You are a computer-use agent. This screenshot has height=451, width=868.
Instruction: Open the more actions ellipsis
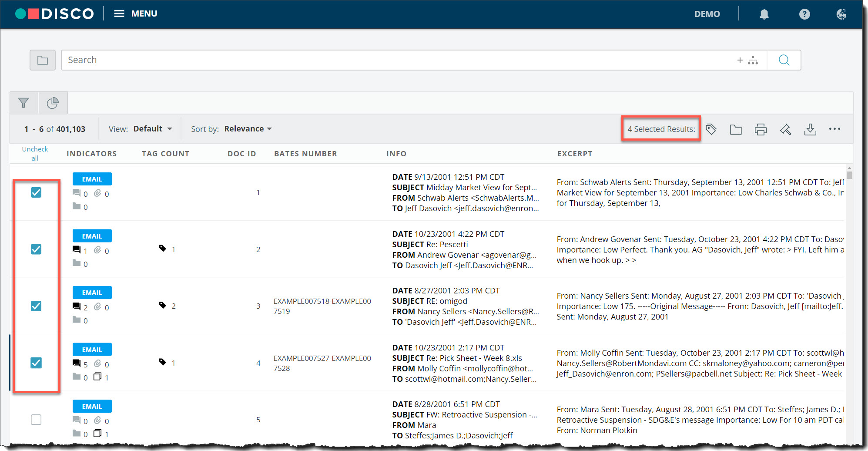[x=834, y=129]
